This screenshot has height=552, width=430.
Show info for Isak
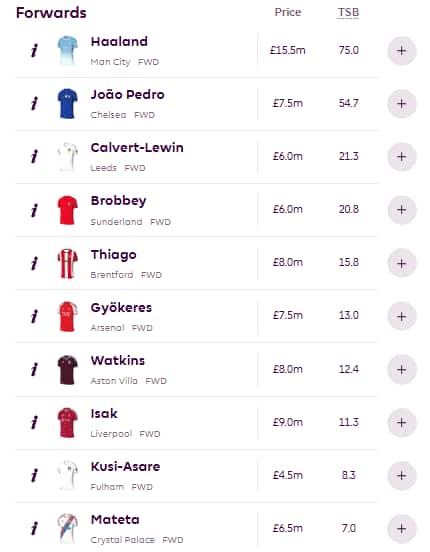[34, 422]
